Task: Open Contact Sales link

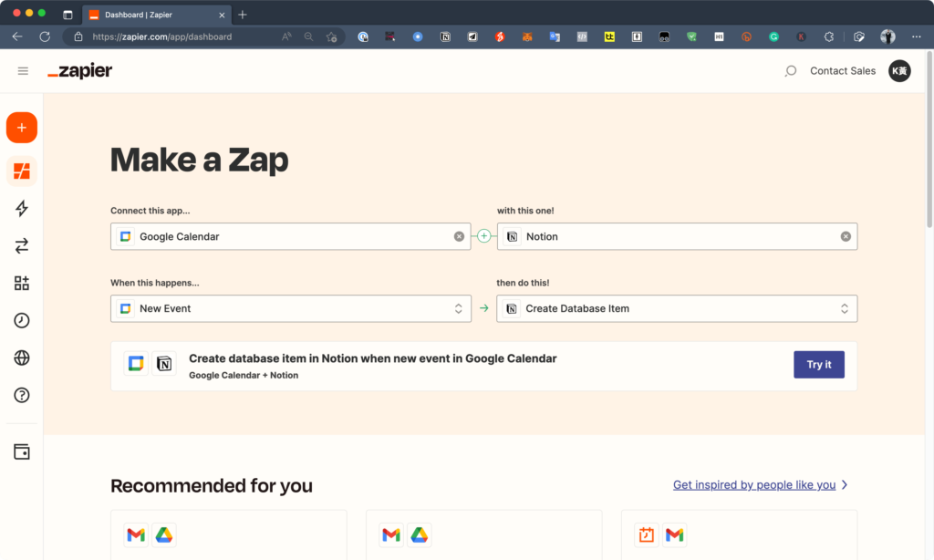Action: tap(842, 71)
